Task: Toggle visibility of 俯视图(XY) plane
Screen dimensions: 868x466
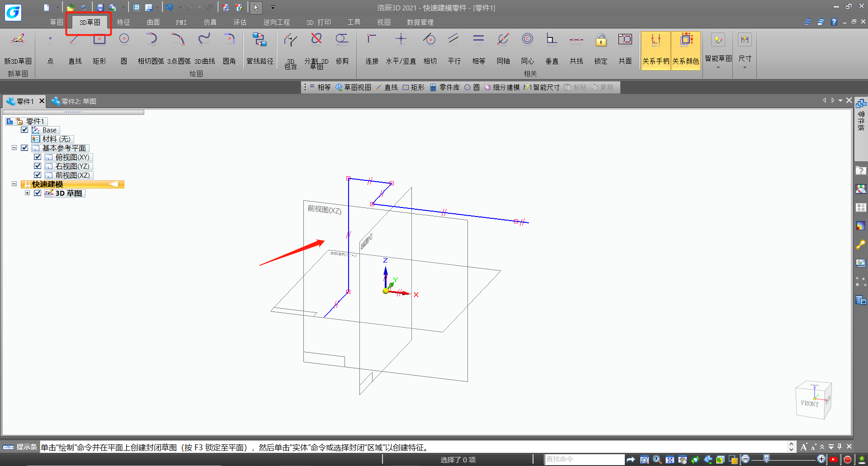Action: 38,157
